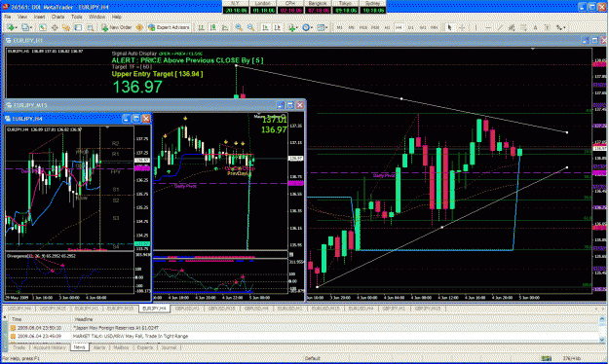
Task: Draw a Vertical Line object
Action: pos(476,27)
